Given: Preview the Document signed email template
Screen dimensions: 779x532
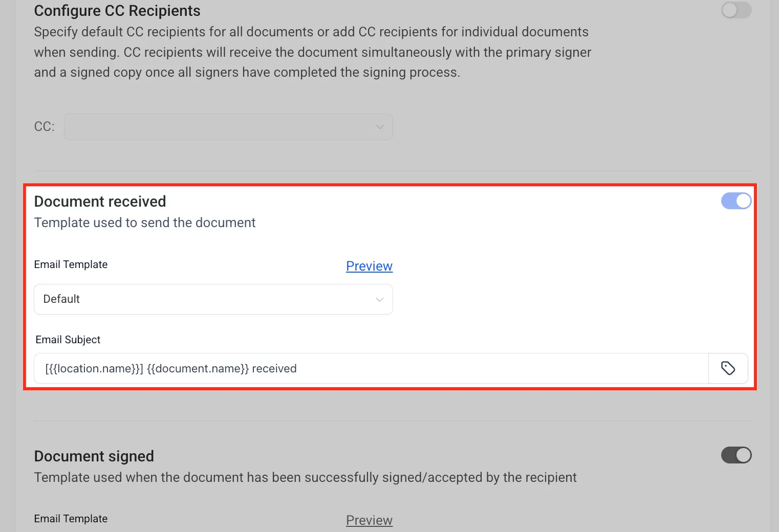Looking at the screenshot, I should pos(369,520).
